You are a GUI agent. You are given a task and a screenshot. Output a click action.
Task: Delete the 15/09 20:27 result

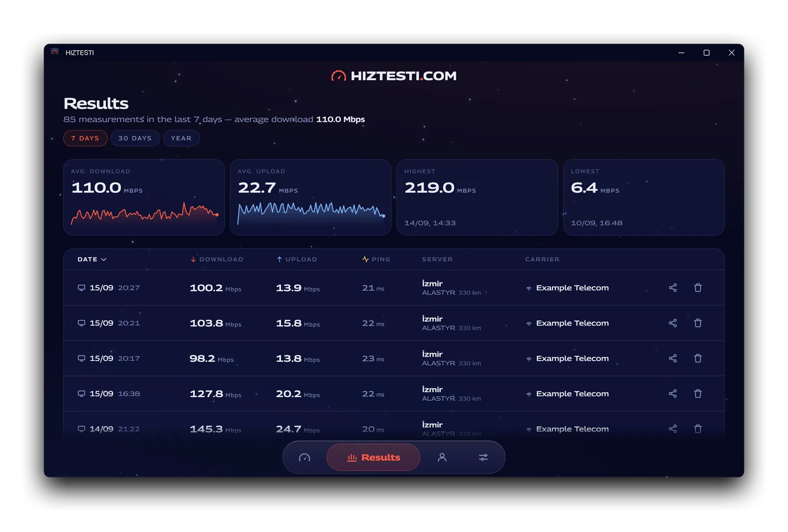pyautogui.click(x=698, y=288)
